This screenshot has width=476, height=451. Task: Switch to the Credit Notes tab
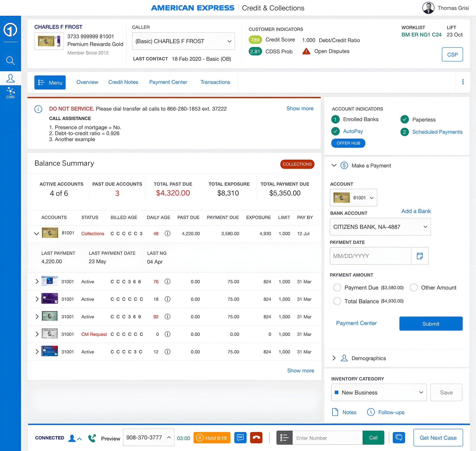123,82
